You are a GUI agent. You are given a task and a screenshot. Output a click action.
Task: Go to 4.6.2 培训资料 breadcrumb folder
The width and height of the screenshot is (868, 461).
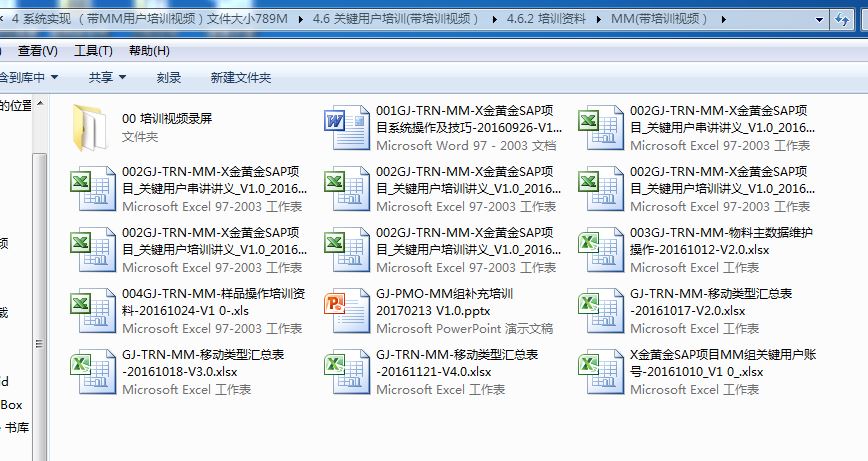pos(546,19)
